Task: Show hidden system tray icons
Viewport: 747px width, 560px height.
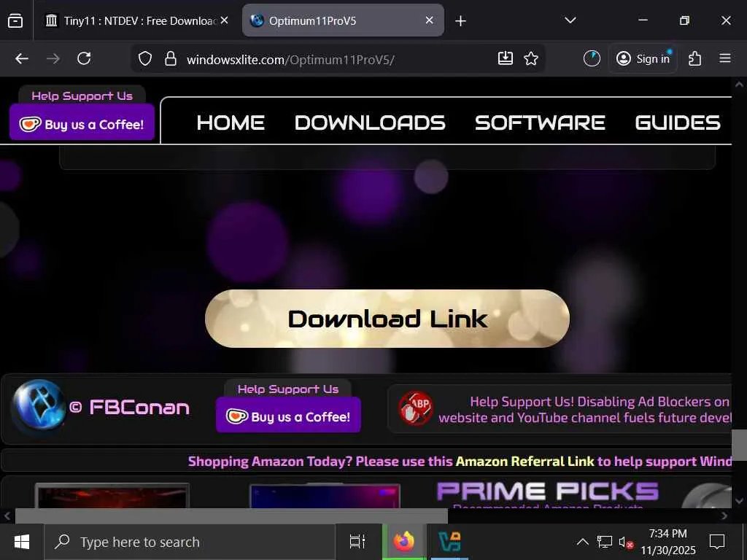Action: coord(582,542)
